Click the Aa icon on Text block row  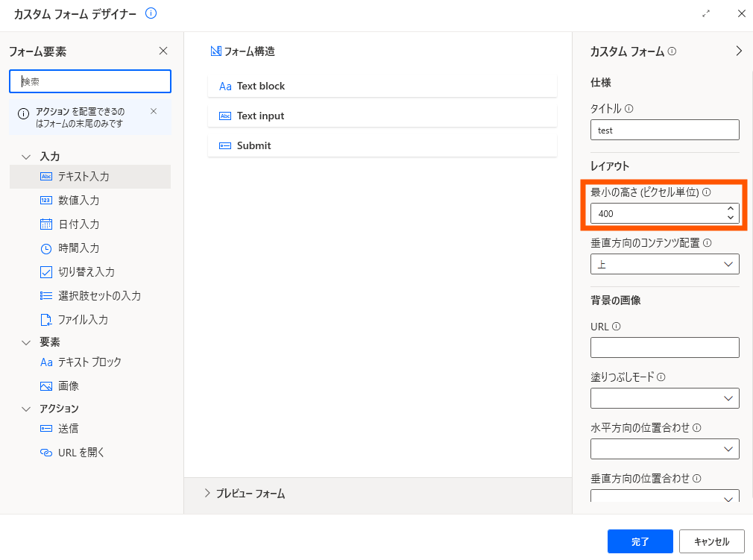[x=225, y=86]
